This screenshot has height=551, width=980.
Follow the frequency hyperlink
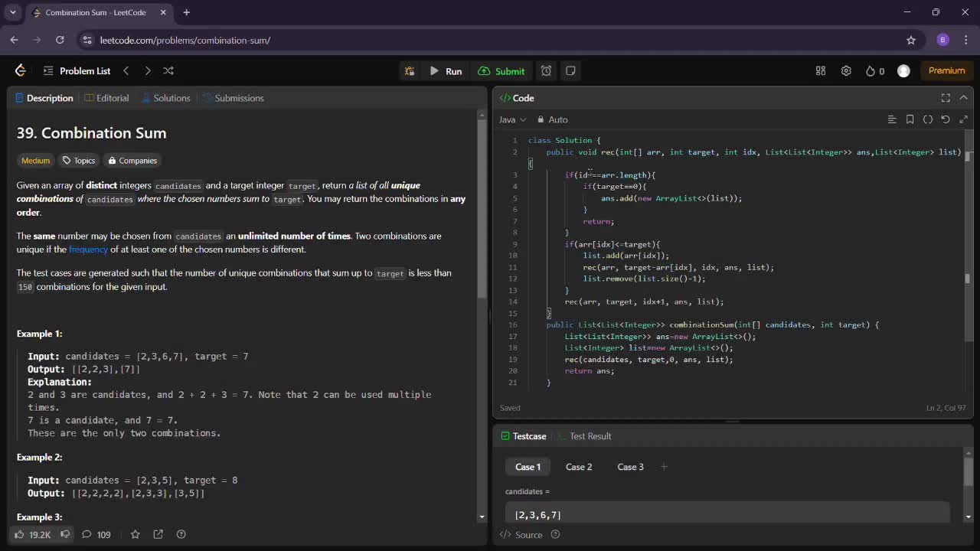88,249
